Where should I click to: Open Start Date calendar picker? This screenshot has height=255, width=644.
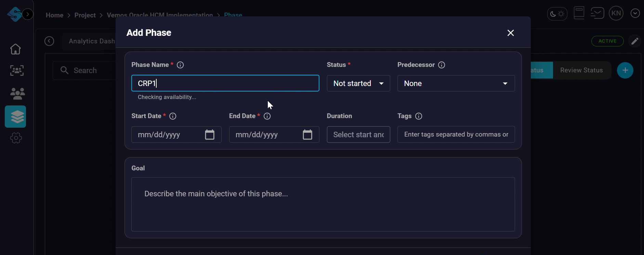[210, 134]
